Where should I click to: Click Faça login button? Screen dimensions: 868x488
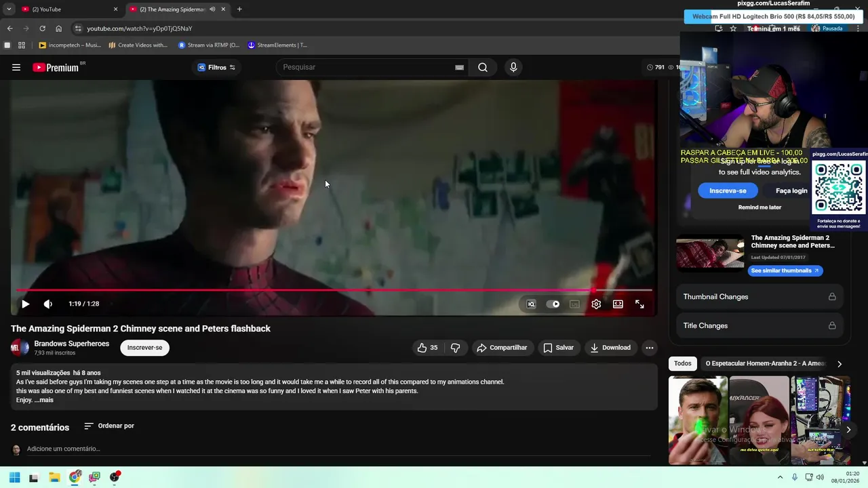click(x=791, y=191)
